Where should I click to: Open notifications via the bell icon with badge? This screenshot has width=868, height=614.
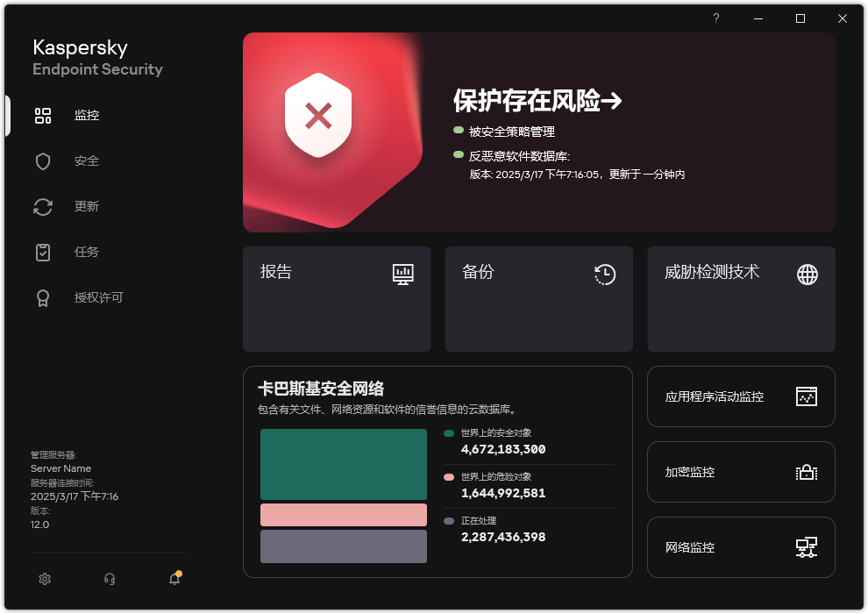click(174, 579)
